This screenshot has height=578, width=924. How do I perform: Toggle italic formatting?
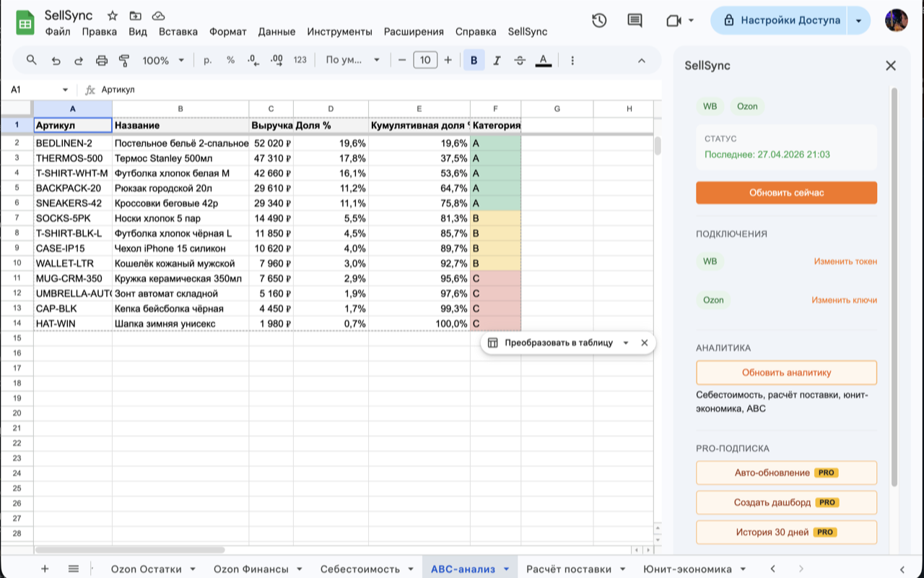tap(497, 61)
